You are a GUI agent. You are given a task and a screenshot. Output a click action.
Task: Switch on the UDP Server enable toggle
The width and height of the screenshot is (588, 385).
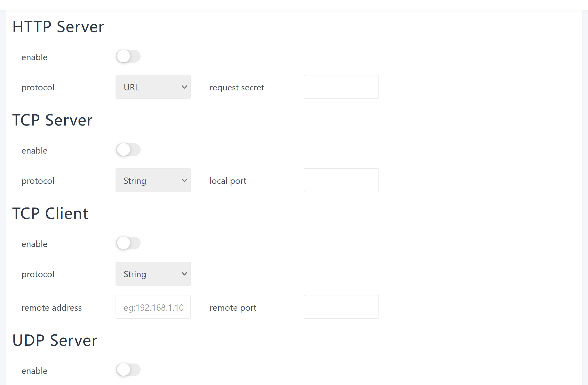[128, 370]
